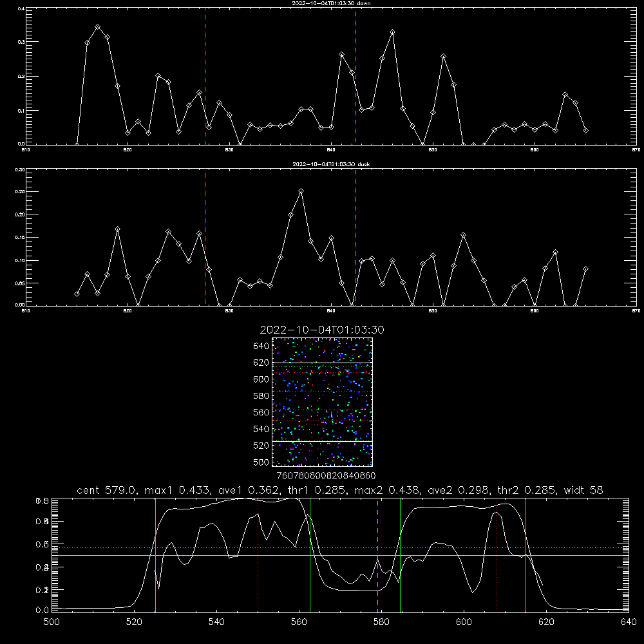This screenshot has width=644, height=644.
Task: Select the 'widt 58' value in bottom title
Action: pyautogui.click(x=583, y=490)
